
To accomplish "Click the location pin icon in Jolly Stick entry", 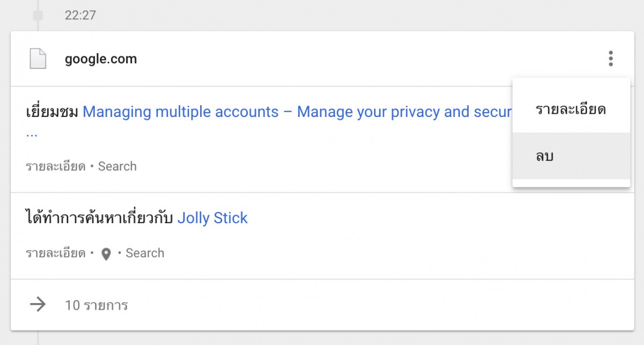I will point(106,254).
